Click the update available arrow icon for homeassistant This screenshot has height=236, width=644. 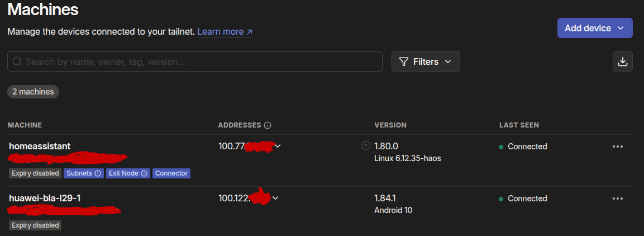pos(365,145)
